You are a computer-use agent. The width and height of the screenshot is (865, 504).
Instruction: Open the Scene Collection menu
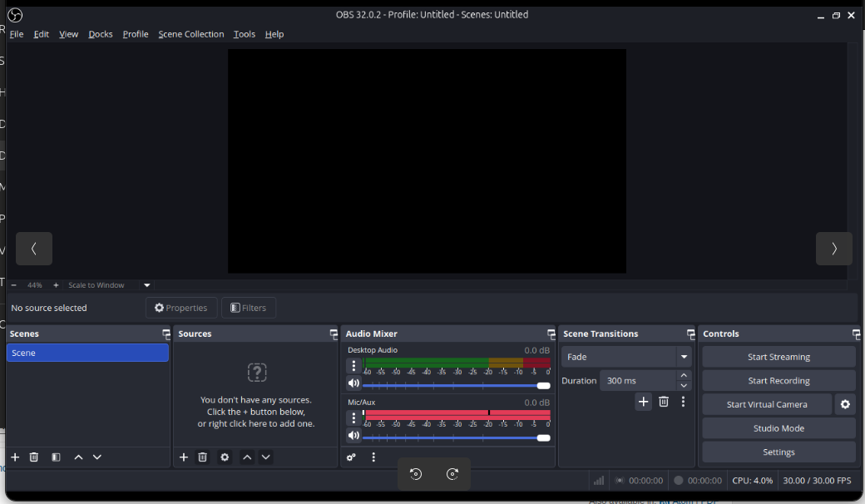tap(191, 34)
